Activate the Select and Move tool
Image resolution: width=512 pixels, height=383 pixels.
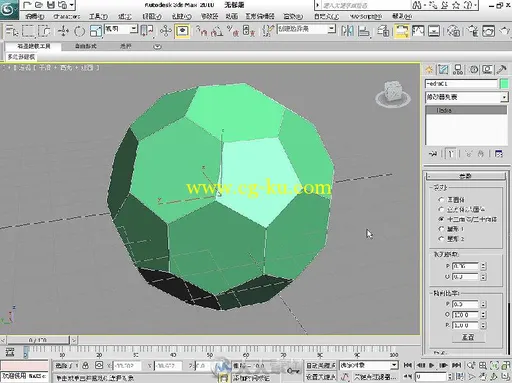63,31
